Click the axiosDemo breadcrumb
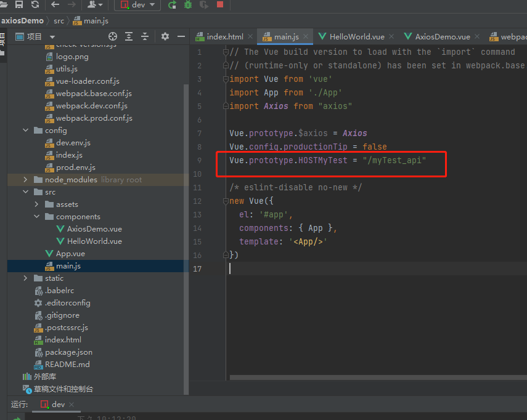Viewport: 527px width, 420px height. 22,21
